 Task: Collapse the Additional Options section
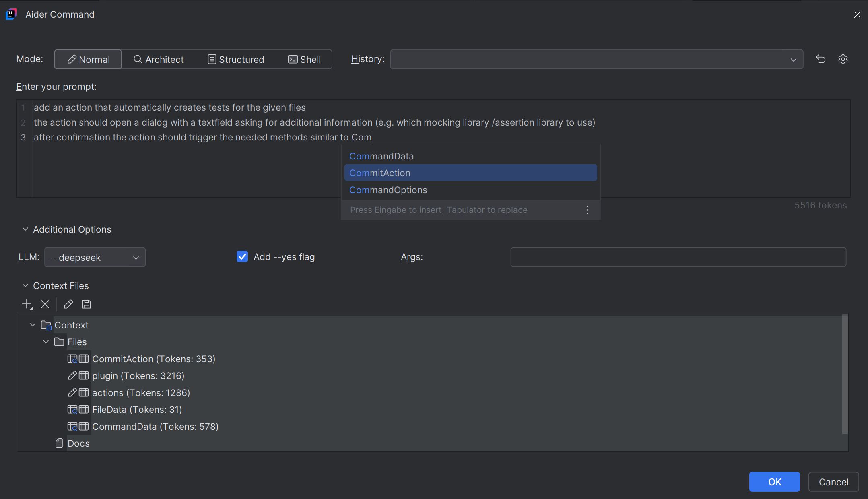point(25,229)
